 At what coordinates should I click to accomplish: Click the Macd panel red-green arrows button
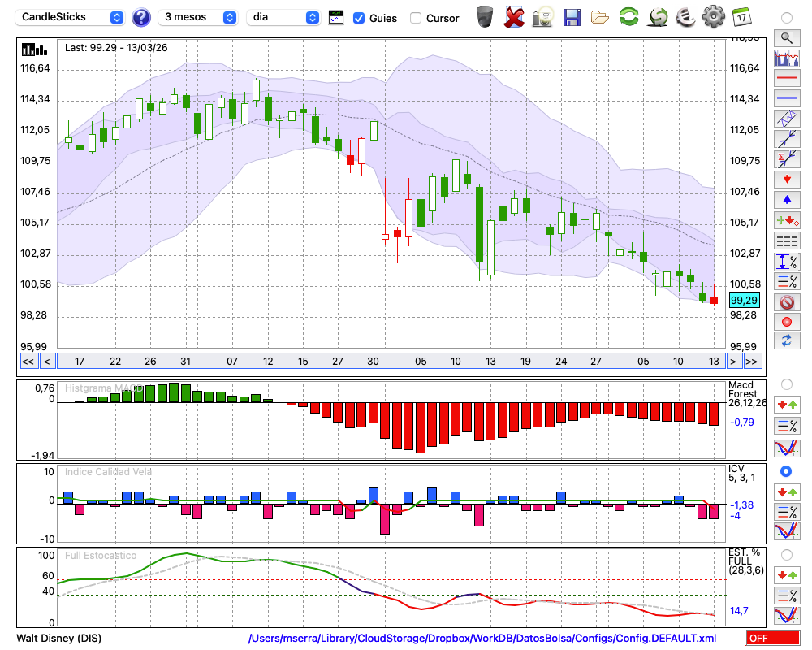coord(787,405)
